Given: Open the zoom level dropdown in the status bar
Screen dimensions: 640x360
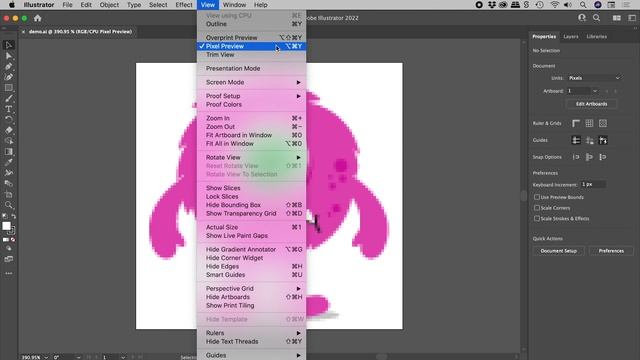Looking at the screenshot, I should pos(45,357).
